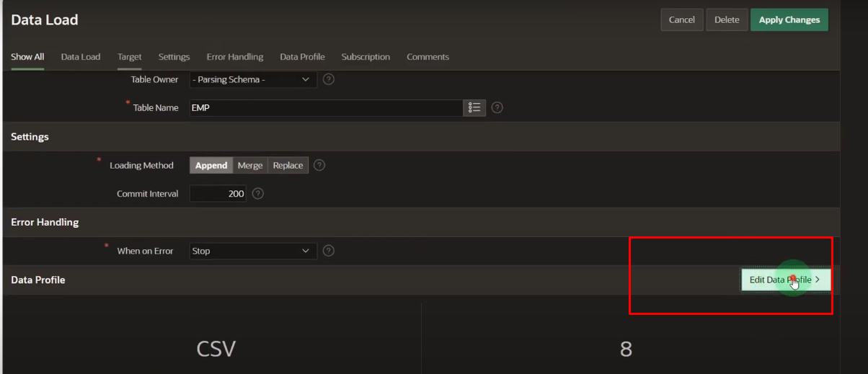The width and height of the screenshot is (868, 374).
Task: Focus the Commit Interval field
Action: pos(218,194)
